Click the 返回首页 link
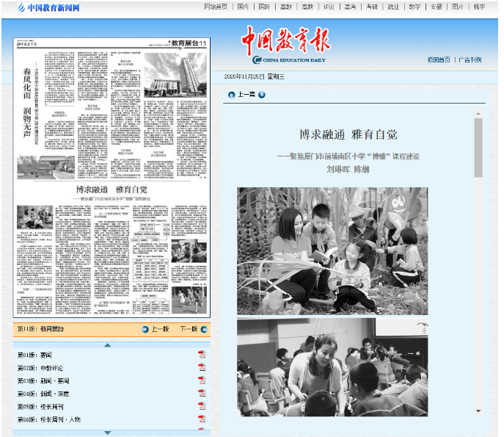Image resolution: width=504 pixels, height=437 pixels. pos(439,60)
